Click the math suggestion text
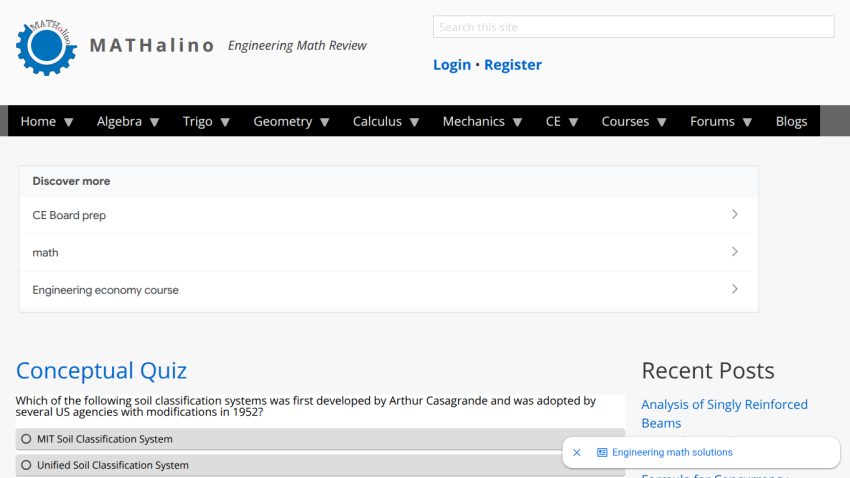The width and height of the screenshot is (850, 478). 45,253
